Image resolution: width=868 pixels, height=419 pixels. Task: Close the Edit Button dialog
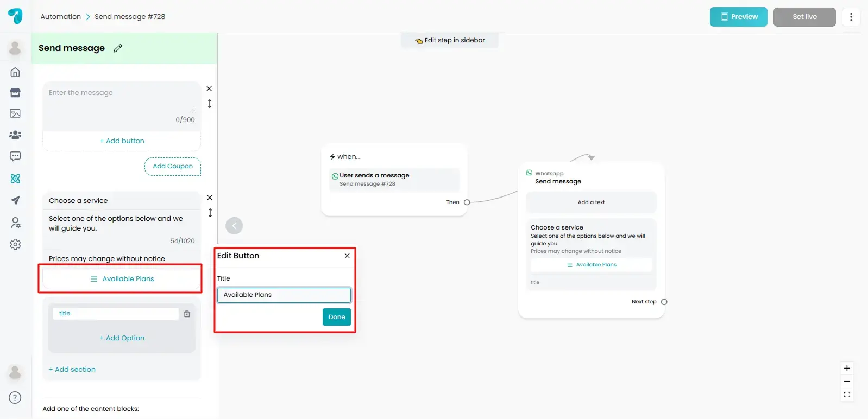pyautogui.click(x=347, y=256)
